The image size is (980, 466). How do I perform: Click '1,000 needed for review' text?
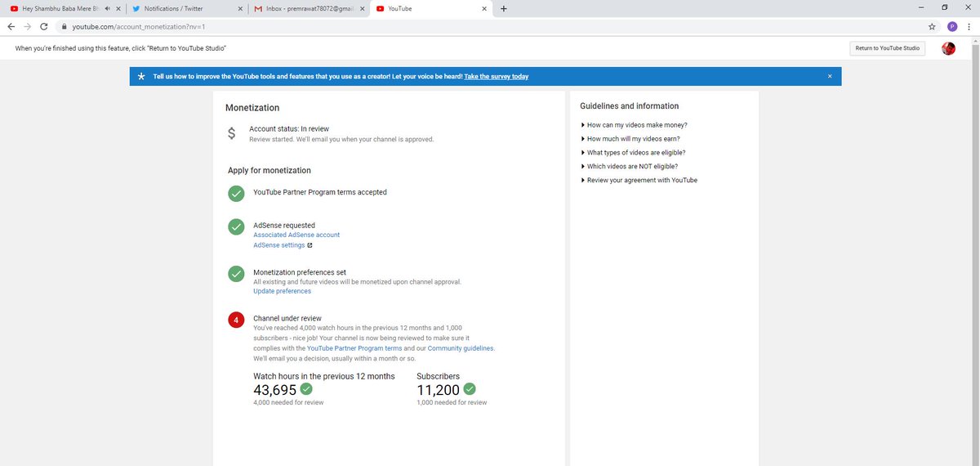[452, 402]
